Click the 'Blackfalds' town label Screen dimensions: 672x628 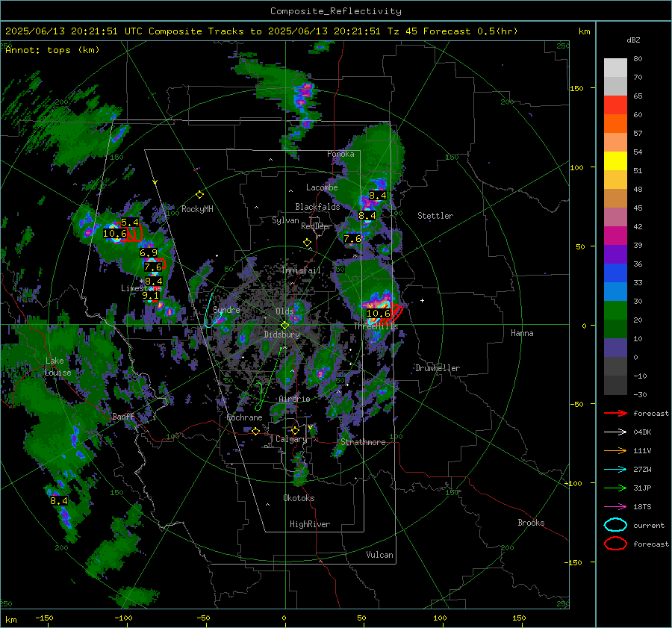pyautogui.click(x=317, y=207)
